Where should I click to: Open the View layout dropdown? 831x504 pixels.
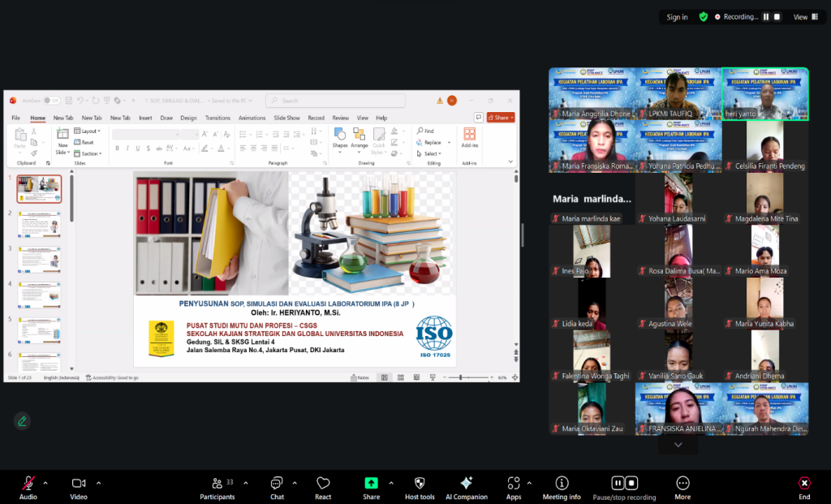point(803,17)
